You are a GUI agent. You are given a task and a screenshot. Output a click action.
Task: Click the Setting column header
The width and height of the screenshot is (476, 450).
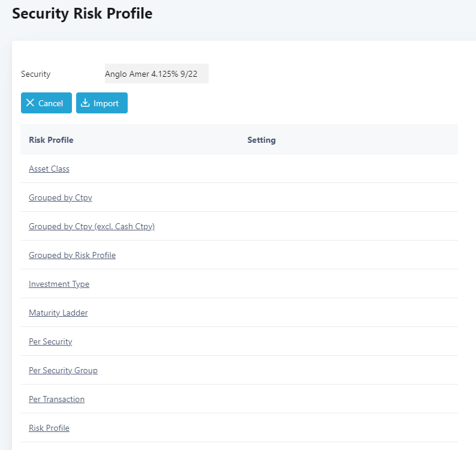tap(261, 140)
